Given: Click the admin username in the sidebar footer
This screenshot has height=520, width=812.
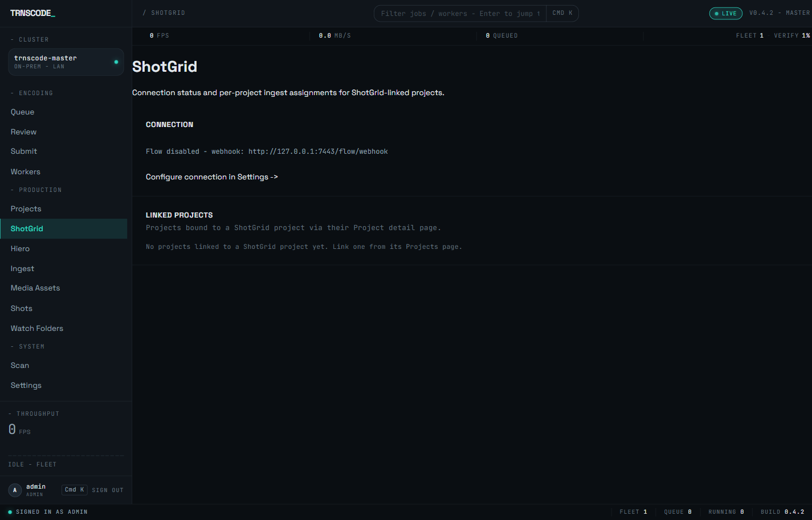Looking at the screenshot, I should pyautogui.click(x=36, y=486).
